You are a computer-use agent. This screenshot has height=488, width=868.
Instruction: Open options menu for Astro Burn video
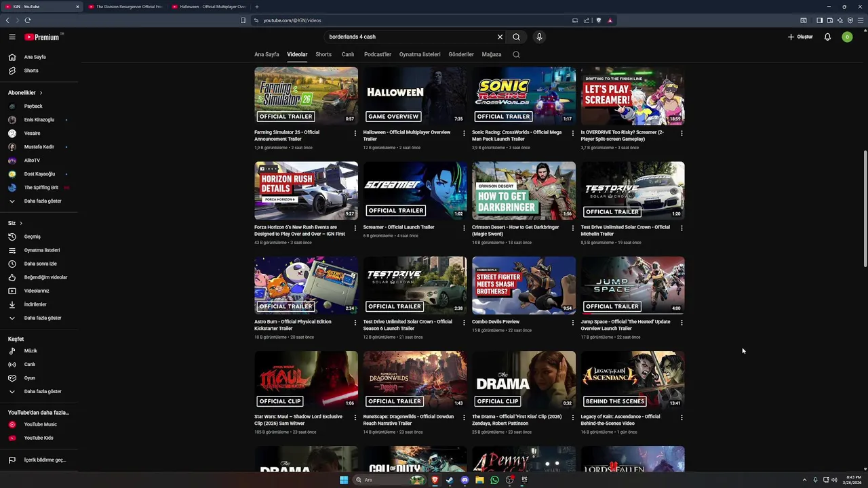355,323
